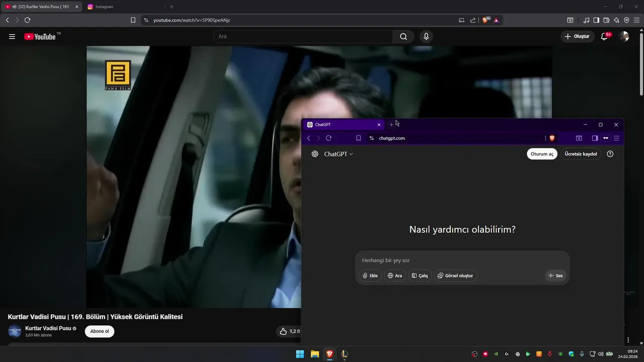Toggle sidebar in the ChatGPT window
Image resolution: width=644 pixels, height=362 pixels.
coord(595,138)
